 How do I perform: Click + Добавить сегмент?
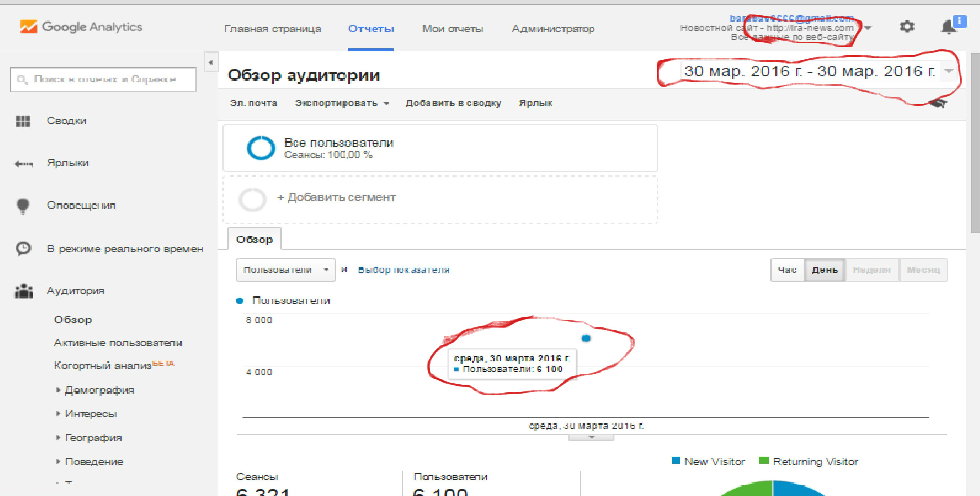[336, 198]
